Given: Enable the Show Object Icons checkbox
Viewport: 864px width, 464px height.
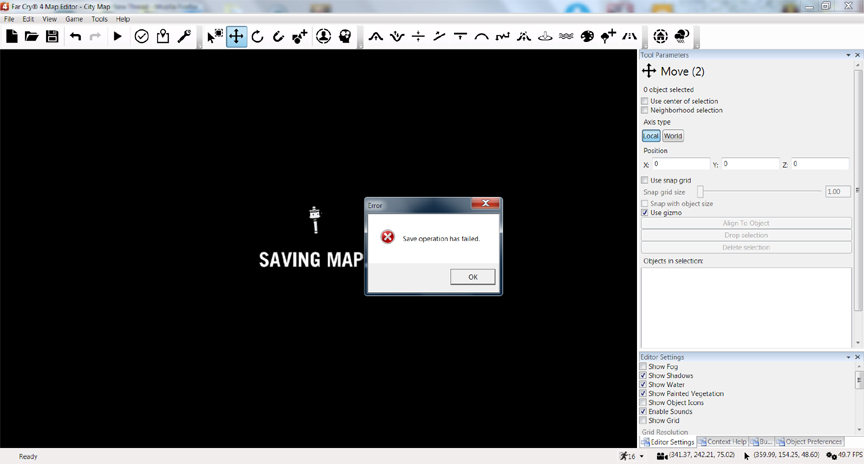Looking at the screenshot, I should [643, 402].
